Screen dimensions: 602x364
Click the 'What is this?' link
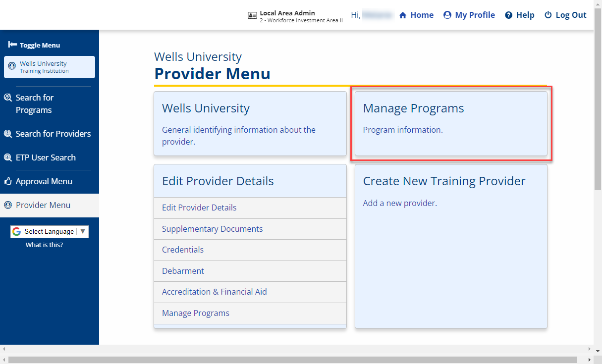[44, 245]
